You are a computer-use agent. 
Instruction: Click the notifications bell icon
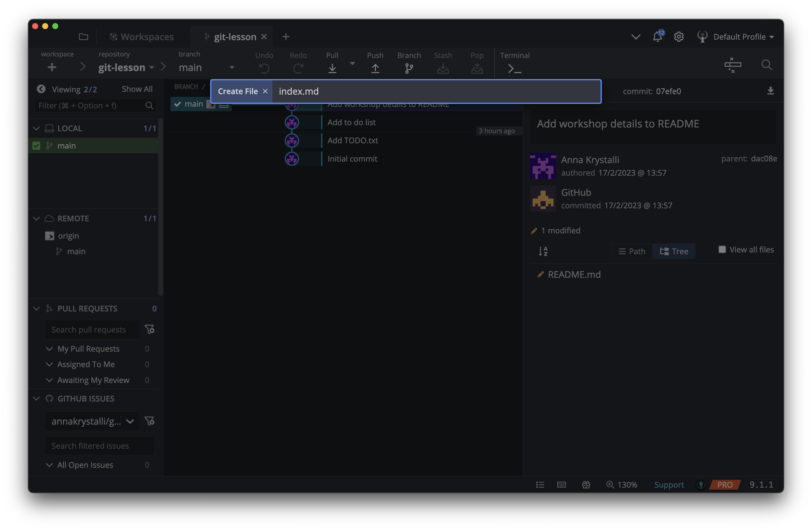(x=657, y=36)
